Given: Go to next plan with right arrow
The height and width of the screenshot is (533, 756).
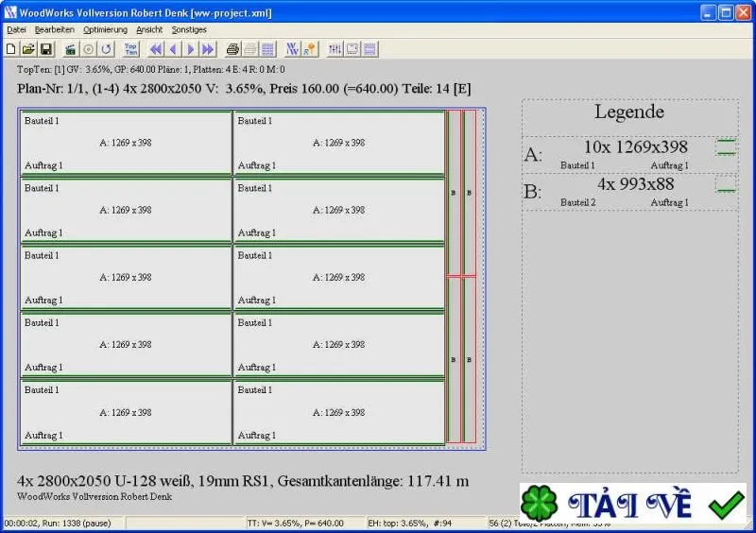Looking at the screenshot, I should coord(191,49).
